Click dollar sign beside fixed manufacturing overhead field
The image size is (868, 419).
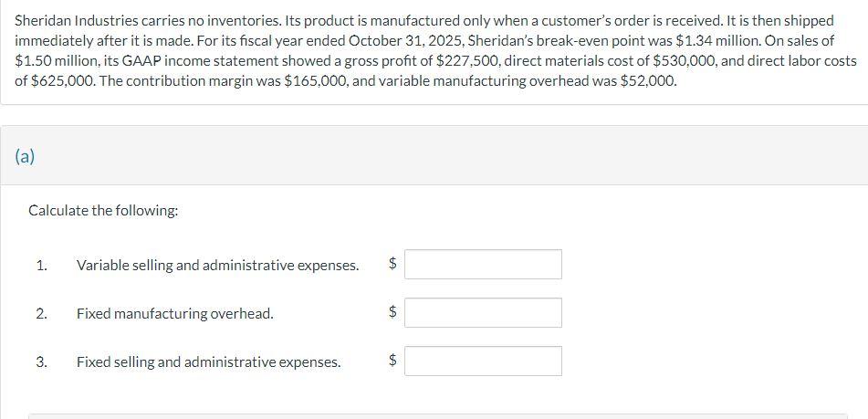[x=392, y=313]
